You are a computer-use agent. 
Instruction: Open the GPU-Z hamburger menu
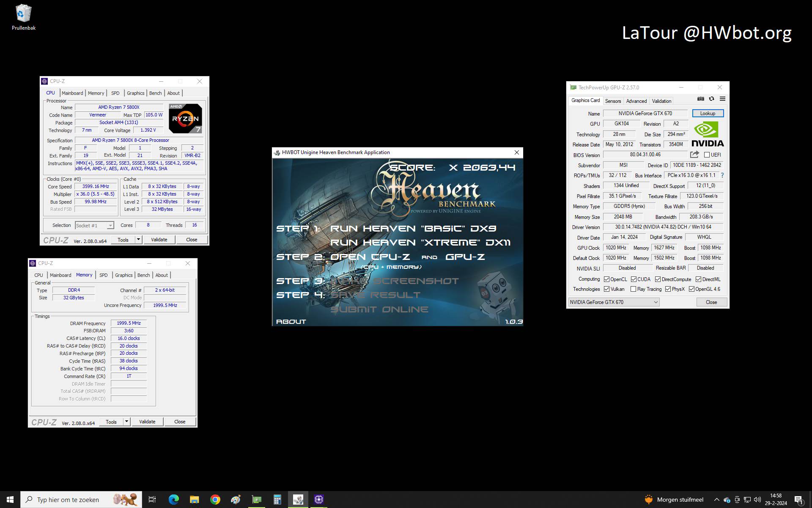pos(722,99)
